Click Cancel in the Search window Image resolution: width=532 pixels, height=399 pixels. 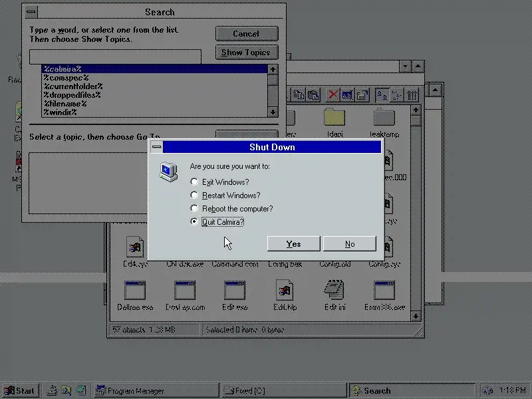pyautogui.click(x=247, y=34)
